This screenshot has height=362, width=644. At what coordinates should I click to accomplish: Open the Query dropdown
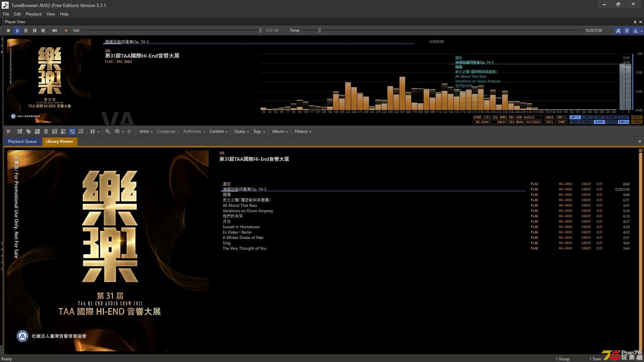pyautogui.click(x=241, y=131)
